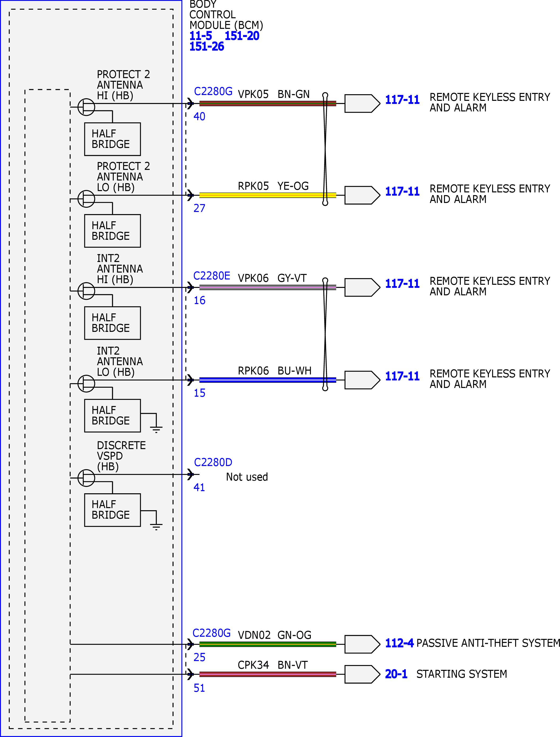Click the off-page arrow on wire VPK05

[362, 103]
